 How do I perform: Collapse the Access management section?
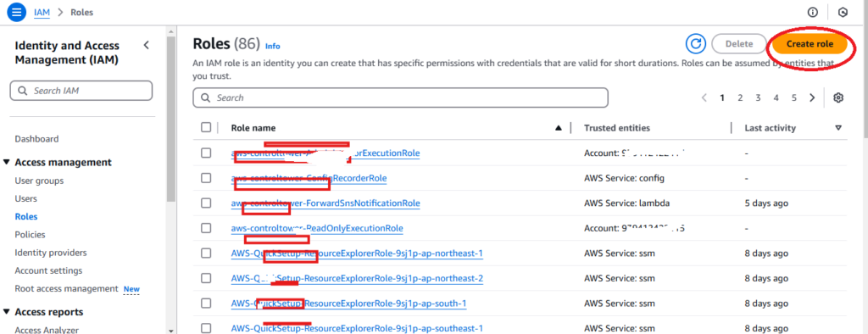(x=7, y=162)
